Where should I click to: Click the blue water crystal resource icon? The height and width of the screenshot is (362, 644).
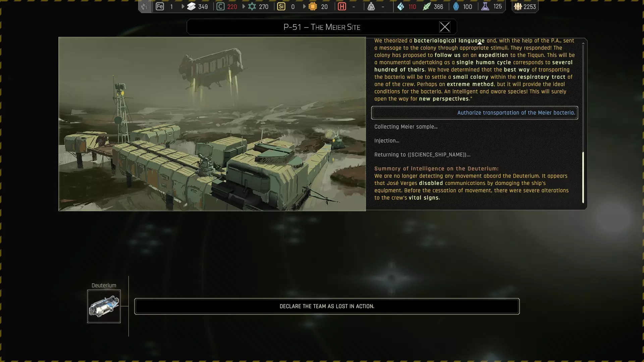tap(401, 7)
